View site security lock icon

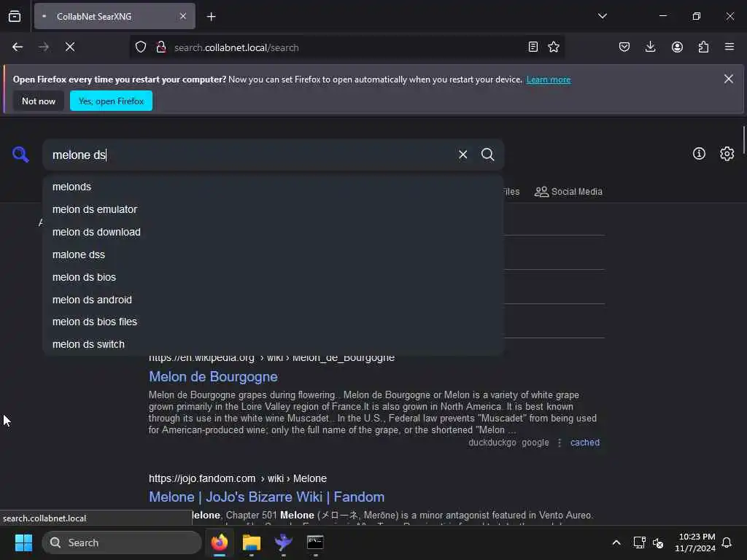(161, 47)
